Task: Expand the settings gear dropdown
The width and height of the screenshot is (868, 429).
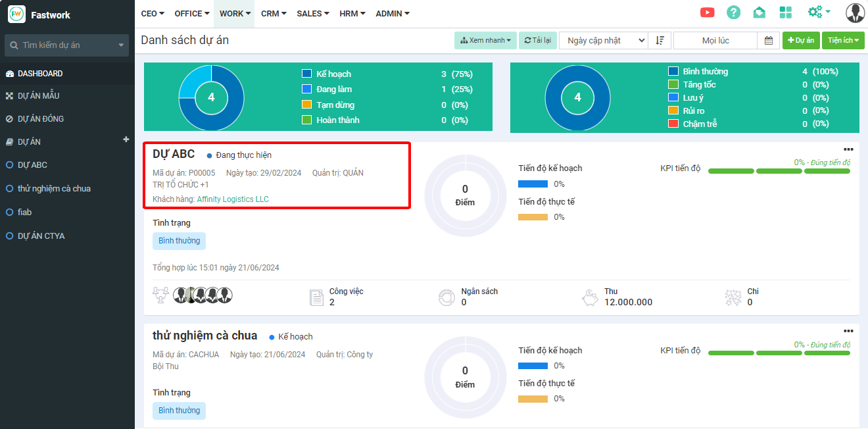Action: point(819,13)
